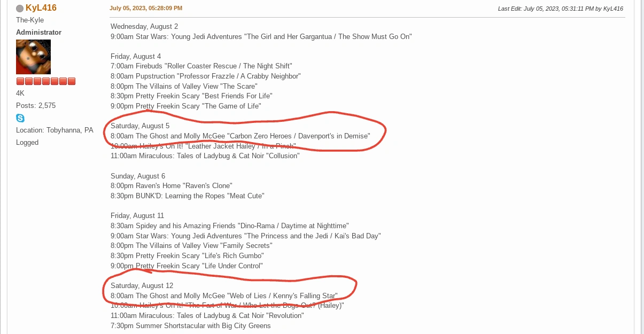Click the Skype icon in KyL416's profile
Image resolution: width=644 pixels, height=334 pixels.
click(20, 118)
